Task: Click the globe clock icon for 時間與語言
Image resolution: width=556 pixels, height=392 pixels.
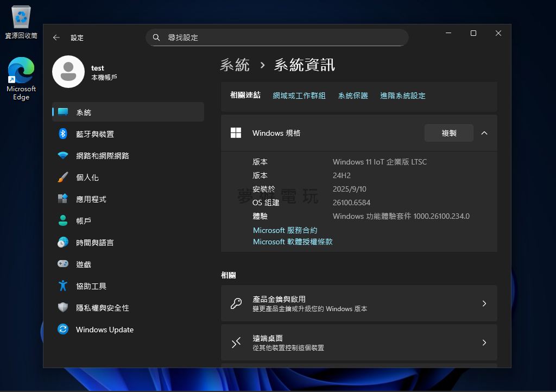Action: click(63, 243)
